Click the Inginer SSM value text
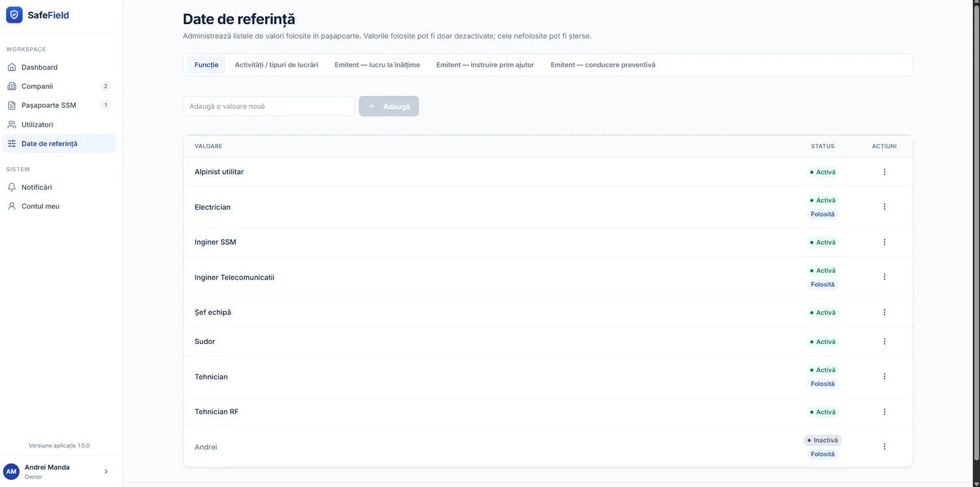This screenshot has width=980, height=487. (x=216, y=242)
